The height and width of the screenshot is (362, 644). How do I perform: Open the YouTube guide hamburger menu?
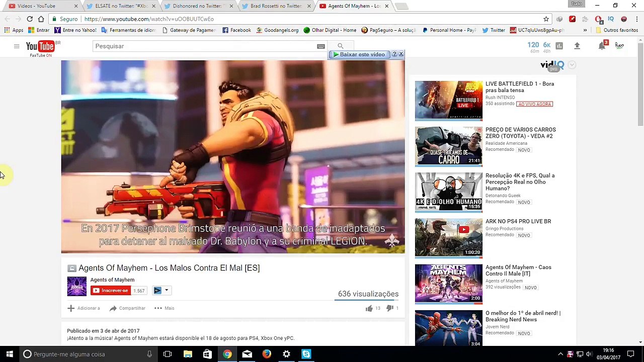(x=17, y=46)
